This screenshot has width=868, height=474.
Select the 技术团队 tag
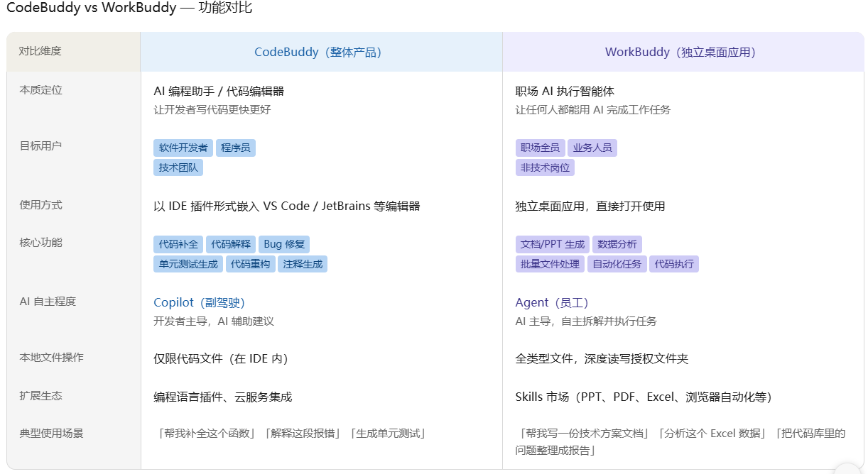click(x=178, y=167)
